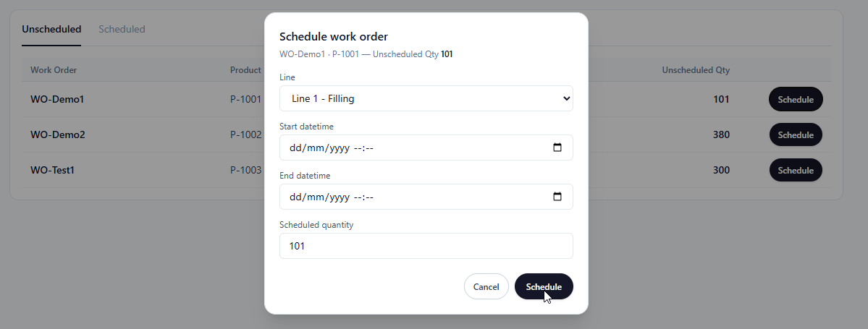The width and height of the screenshot is (868, 329).
Task: Click the P-1002 product cell
Action: pos(245,134)
